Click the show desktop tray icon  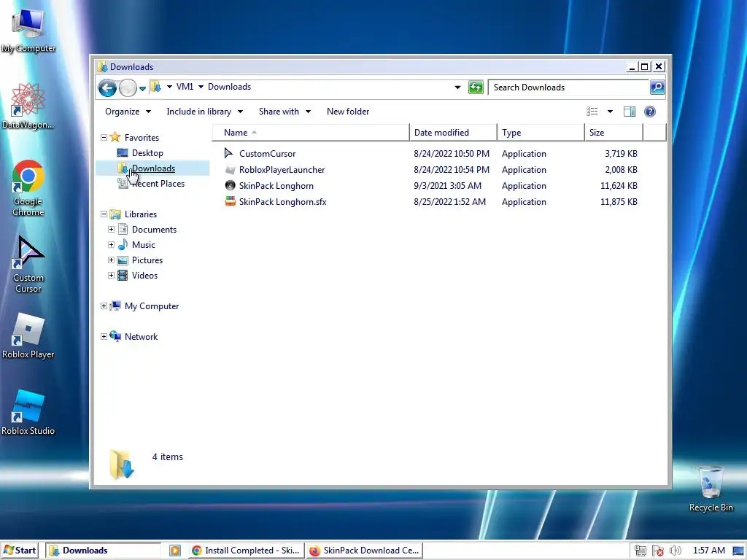coord(738,551)
